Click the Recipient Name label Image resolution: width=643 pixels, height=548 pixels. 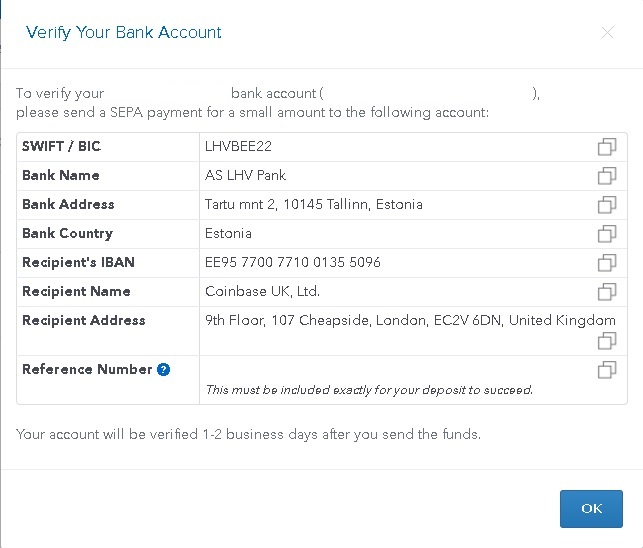pyautogui.click(x=76, y=291)
